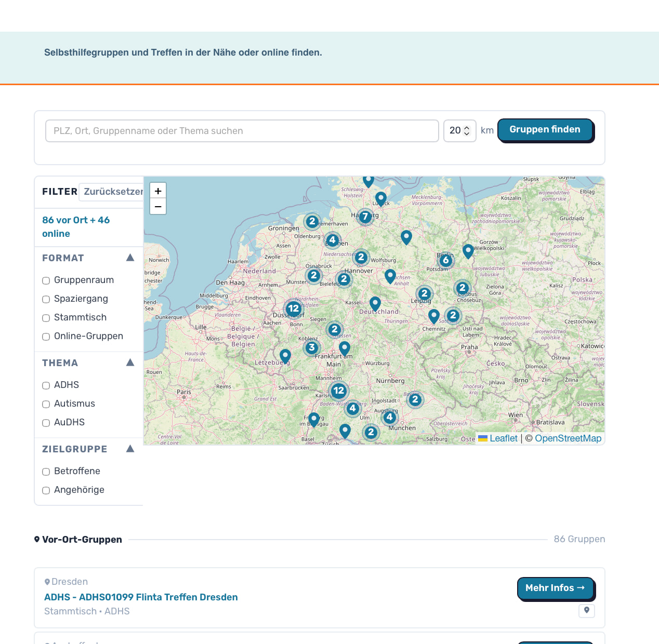659x644 pixels.
Task: Click the 3 cluster marker near Koblenz
Action: point(311,347)
